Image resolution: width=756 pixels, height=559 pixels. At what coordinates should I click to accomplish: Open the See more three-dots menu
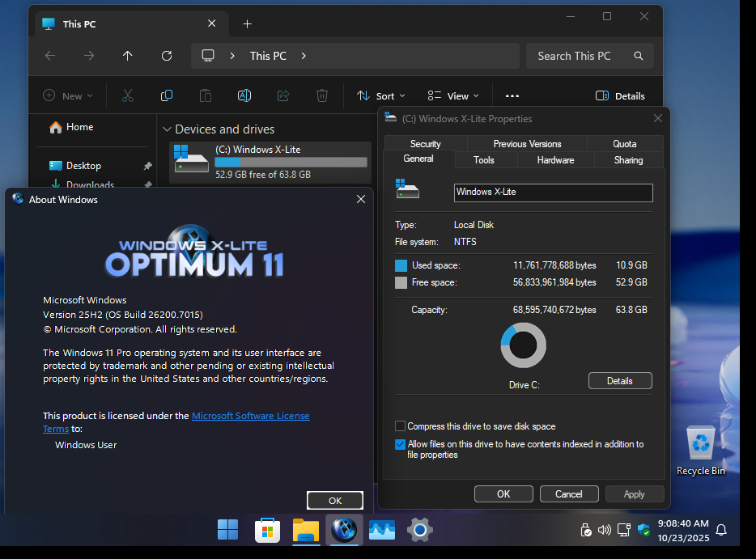click(512, 96)
